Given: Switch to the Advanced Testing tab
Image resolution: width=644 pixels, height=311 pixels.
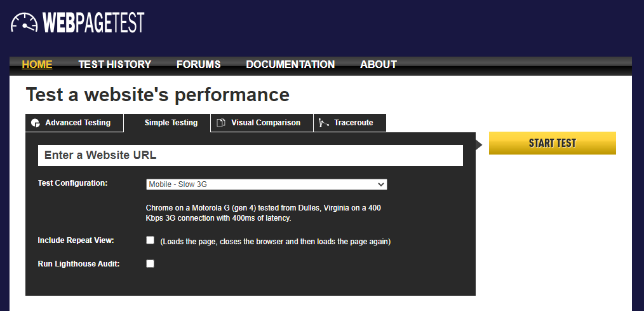Looking at the screenshot, I should pos(77,123).
